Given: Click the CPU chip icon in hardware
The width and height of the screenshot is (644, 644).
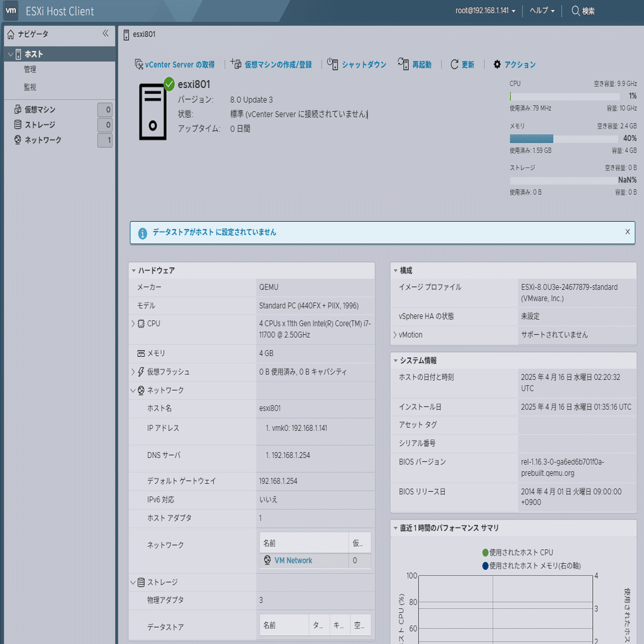Looking at the screenshot, I should 141,324.
